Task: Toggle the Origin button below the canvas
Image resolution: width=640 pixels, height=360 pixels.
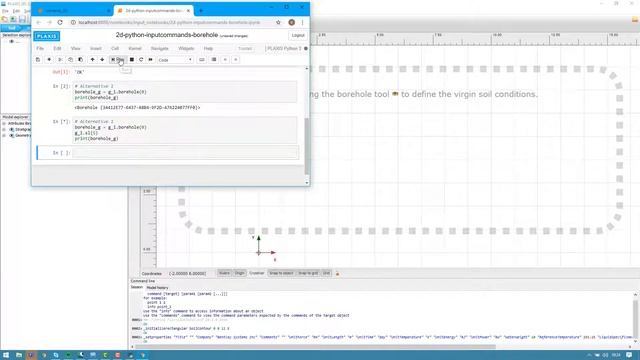Action: [239, 273]
